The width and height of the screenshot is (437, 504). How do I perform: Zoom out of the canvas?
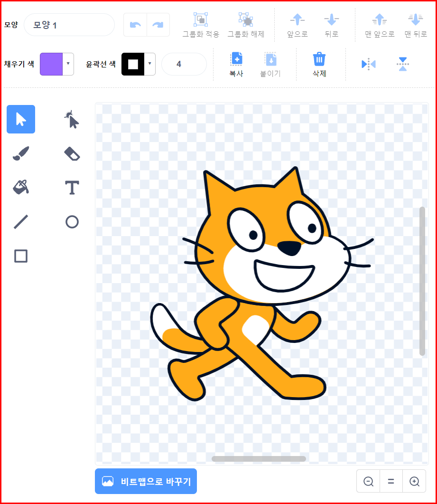coord(368,481)
